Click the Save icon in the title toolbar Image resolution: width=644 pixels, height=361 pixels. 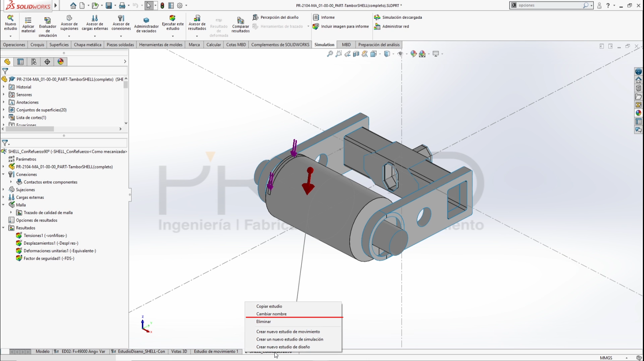pyautogui.click(x=109, y=6)
